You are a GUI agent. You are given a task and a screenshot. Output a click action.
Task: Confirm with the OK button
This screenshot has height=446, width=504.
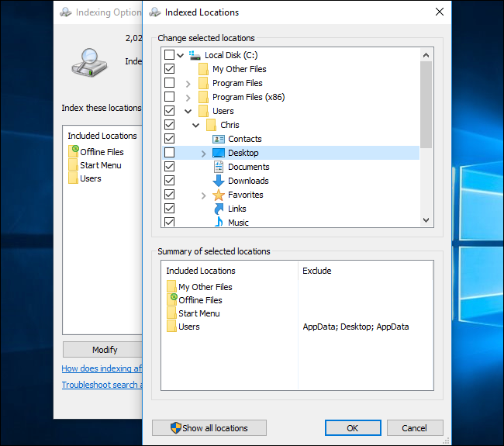[x=353, y=428]
